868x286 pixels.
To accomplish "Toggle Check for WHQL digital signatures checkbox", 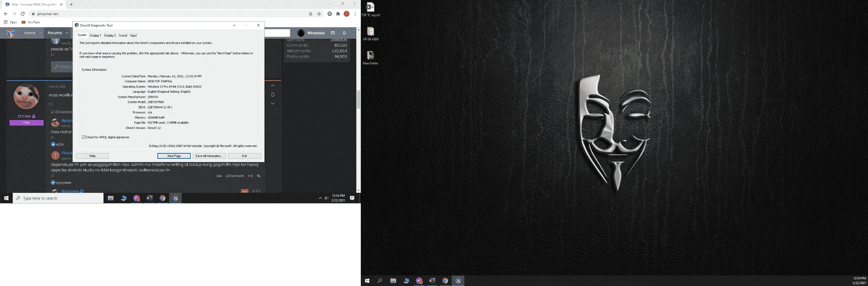I will pos(84,137).
